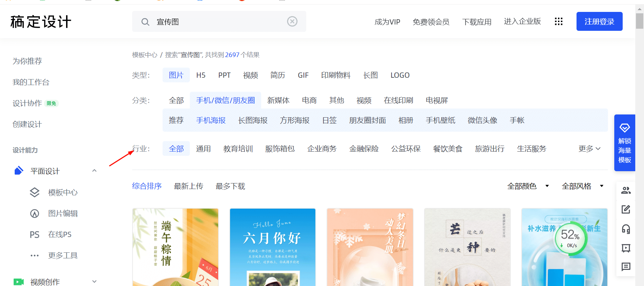Screen dimensions: 644x286
Task: Expand the 视频创作 section chevron
Action: (x=94, y=281)
